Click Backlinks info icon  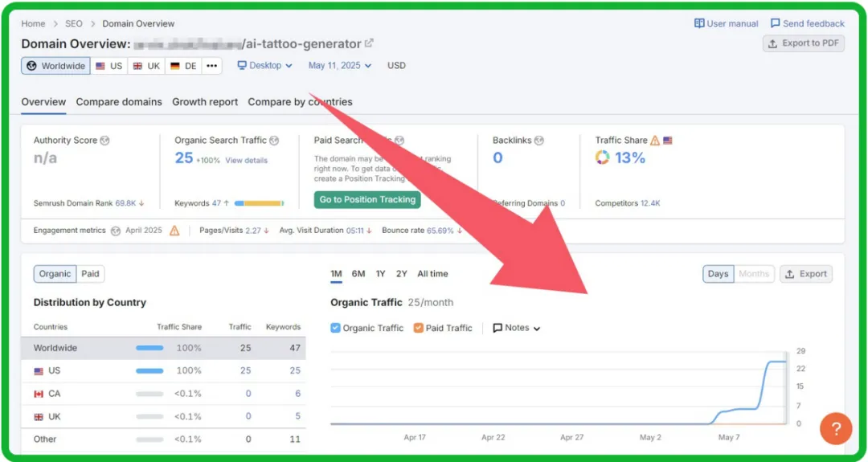(x=539, y=141)
